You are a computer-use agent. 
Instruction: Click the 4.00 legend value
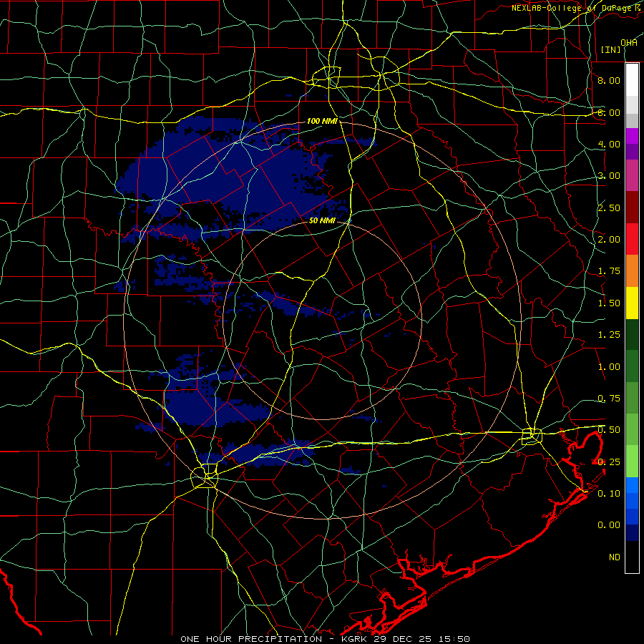click(609, 144)
